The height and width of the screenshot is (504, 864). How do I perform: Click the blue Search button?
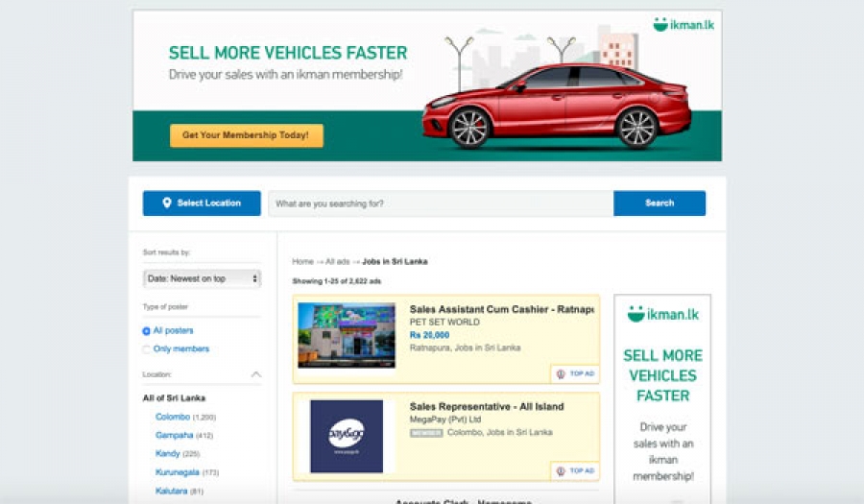click(x=659, y=204)
